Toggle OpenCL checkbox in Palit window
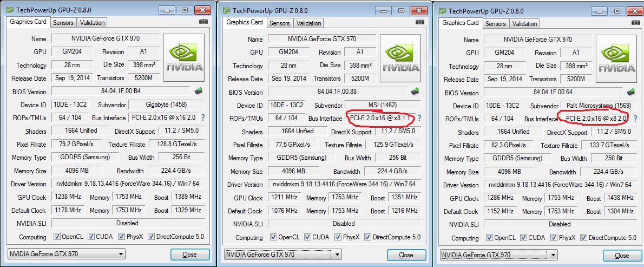This screenshot has width=644, height=267. point(490,237)
